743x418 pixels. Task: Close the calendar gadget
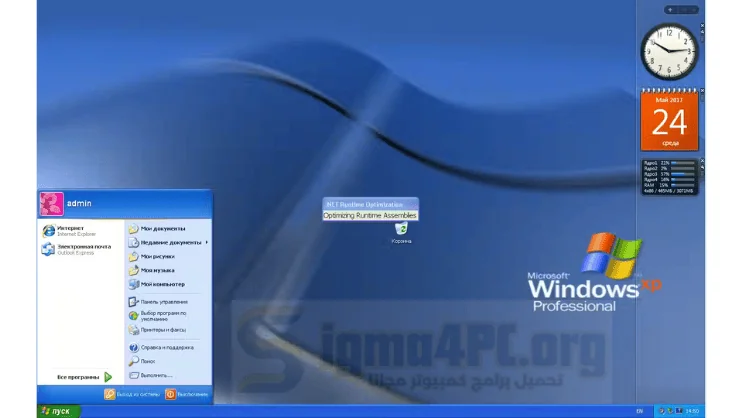click(x=702, y=91)
